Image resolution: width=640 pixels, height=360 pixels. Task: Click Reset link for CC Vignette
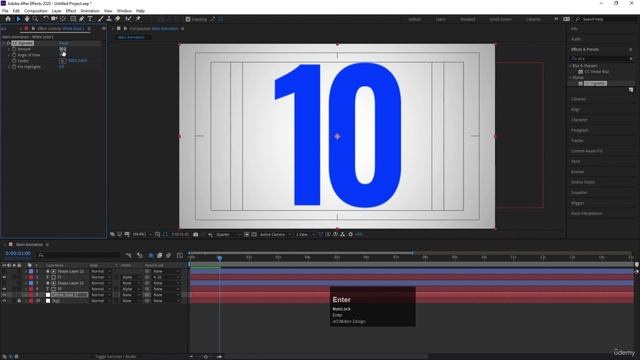(64, 43)
